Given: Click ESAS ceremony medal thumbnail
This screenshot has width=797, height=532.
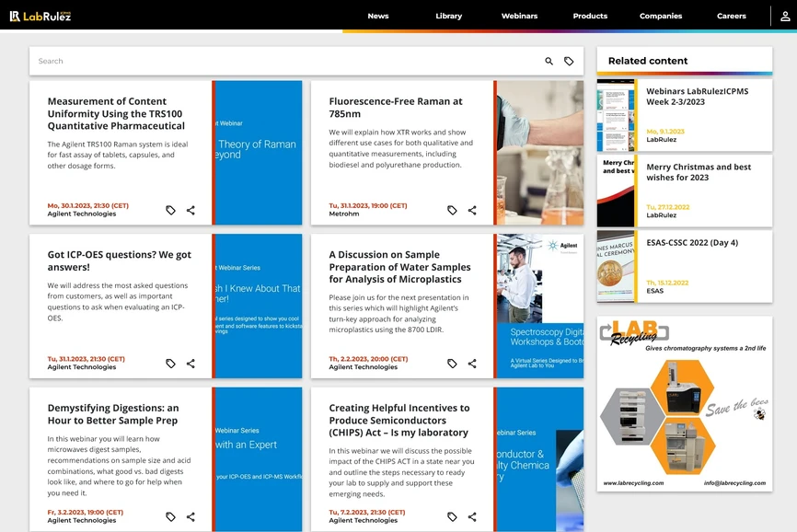Looking at the screenshot, I should tap(616, 267).
